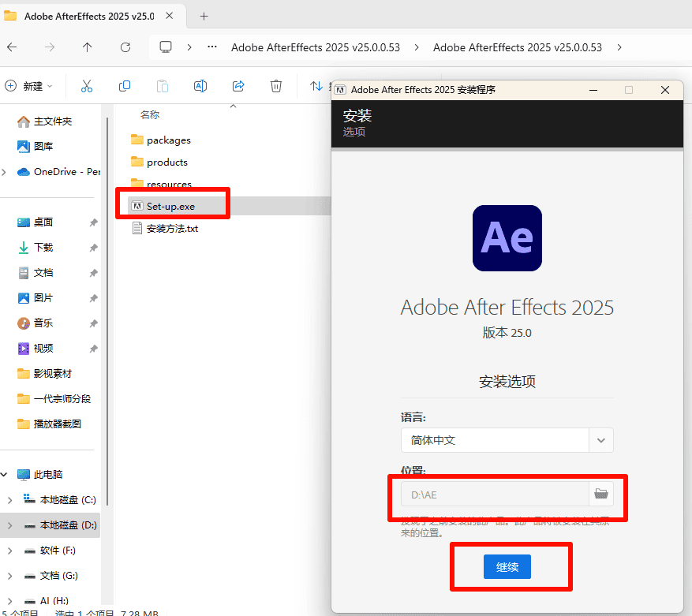Click the Back arrow in File Explorer
The image size is (692, 616).
pyautogui.click(x=12, y=47)
